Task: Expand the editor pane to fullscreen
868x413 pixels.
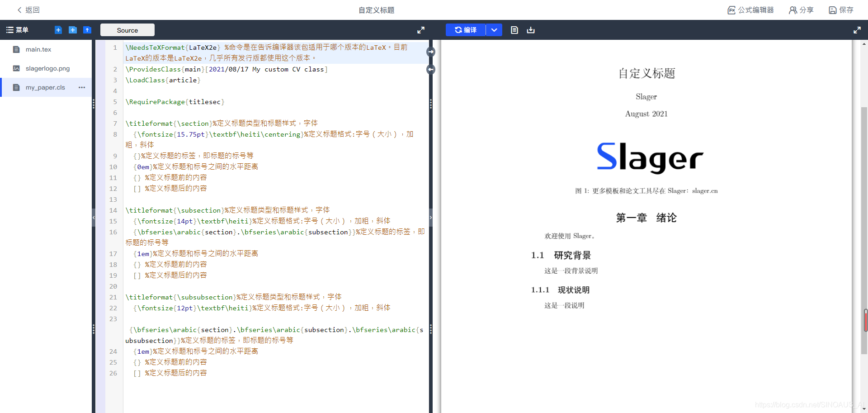Action: coord(421,30)
